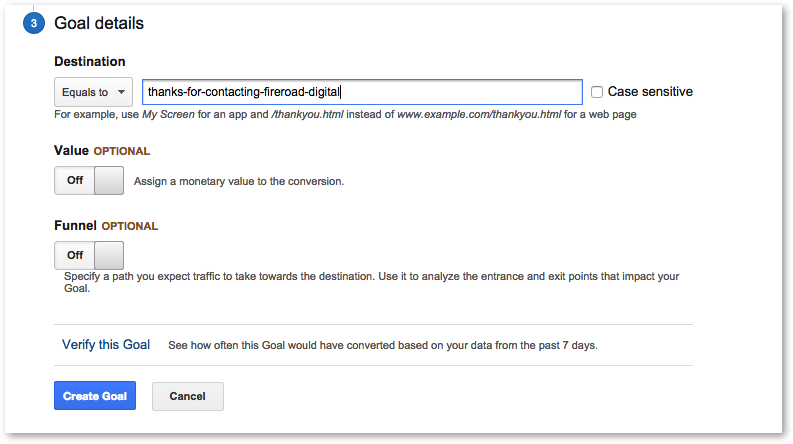The image size is (793, 444).
Task: Click the past 7 days verification description
Action: pyautogui.click(x=383, y=345)
